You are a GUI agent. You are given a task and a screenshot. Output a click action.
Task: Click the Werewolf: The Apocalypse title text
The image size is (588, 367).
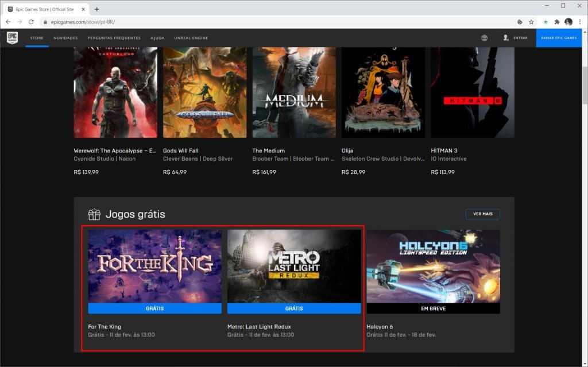(x=115, y=151)
